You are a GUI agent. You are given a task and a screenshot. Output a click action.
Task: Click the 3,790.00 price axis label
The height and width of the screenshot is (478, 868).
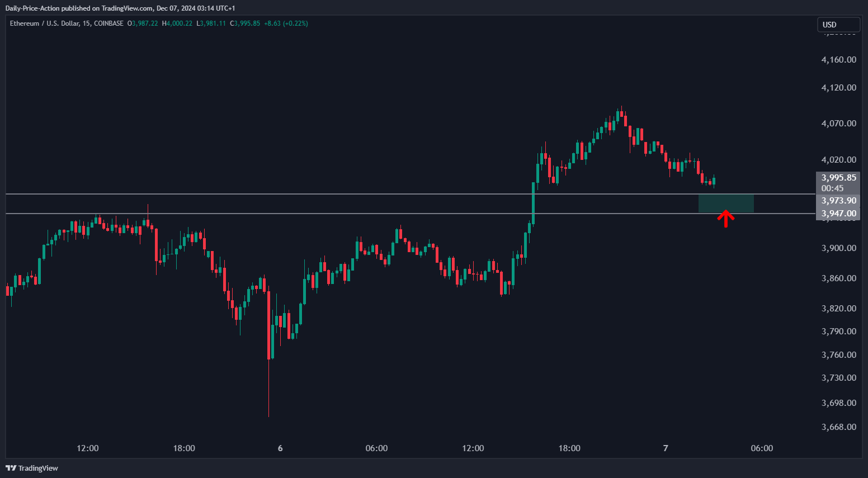[x=838, y=332]
